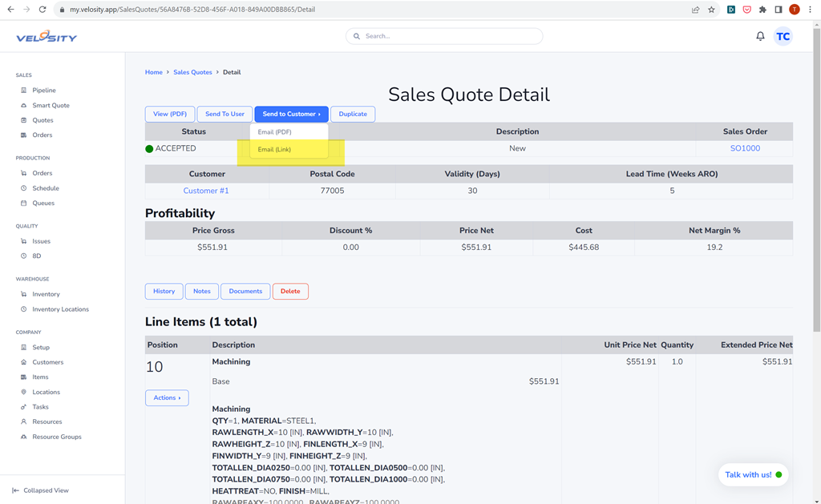
Task: Open Inventory Locations in sidebar
Action: [x=60, y=309]
